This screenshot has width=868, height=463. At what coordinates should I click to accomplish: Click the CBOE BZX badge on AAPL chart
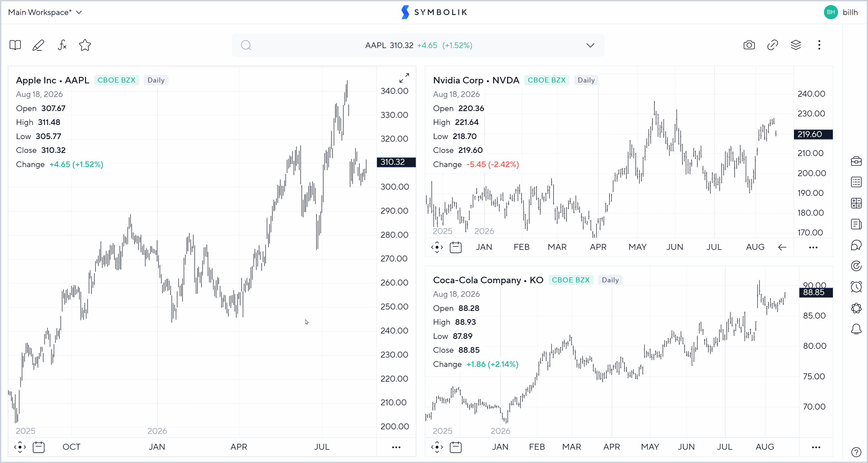(116, 80)
